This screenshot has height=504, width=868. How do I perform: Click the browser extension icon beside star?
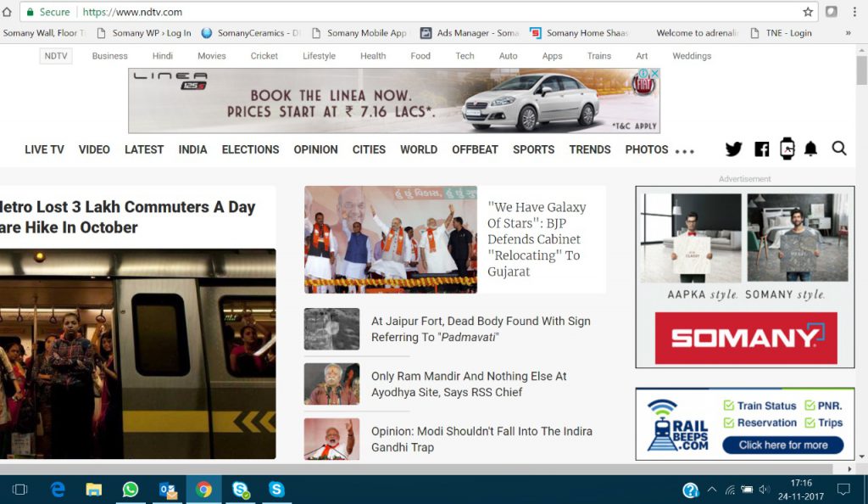[x=831, y=12]
